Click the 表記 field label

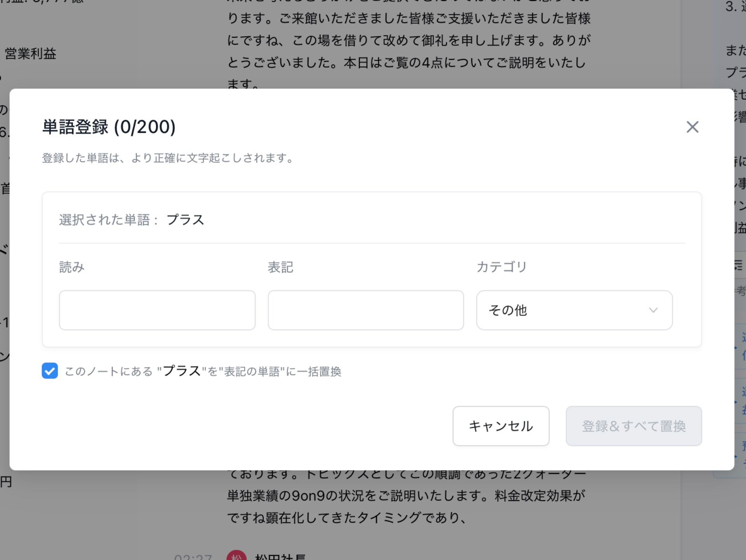click(x=281, y=267)
